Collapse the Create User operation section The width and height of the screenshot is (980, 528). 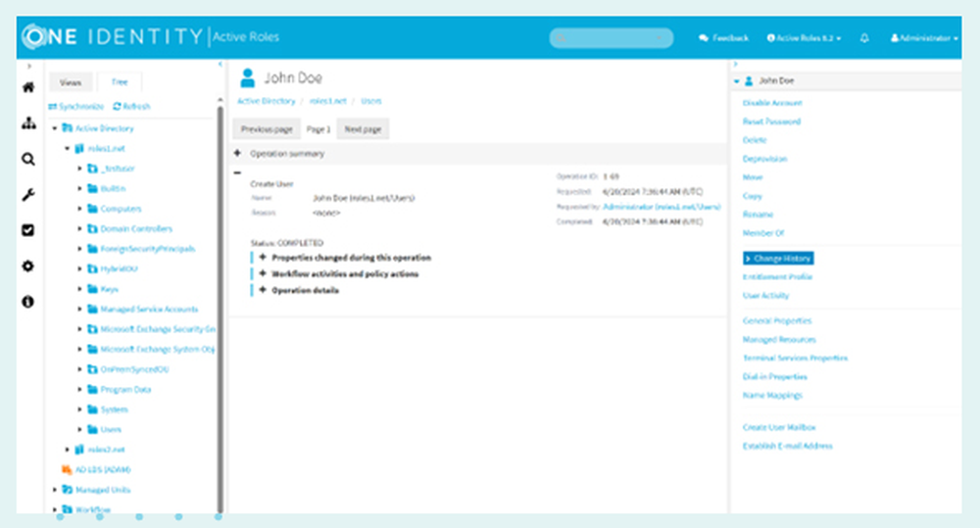237,172
